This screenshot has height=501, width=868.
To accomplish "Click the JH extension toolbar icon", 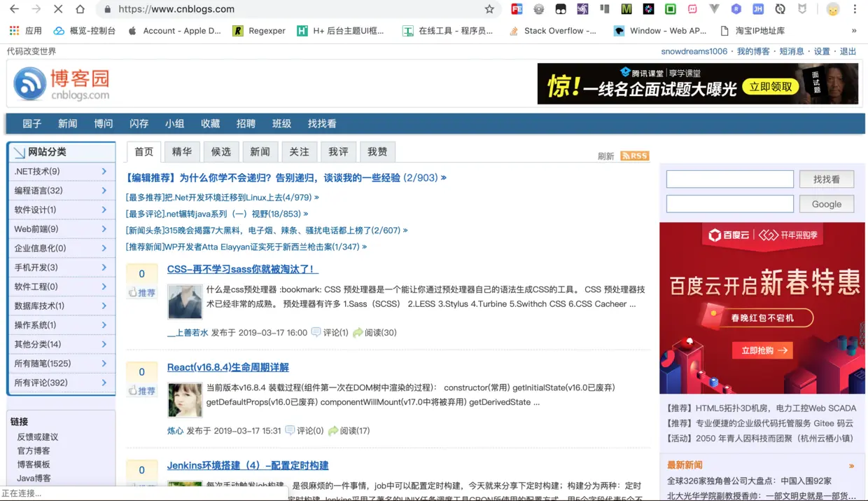I will [758, 9].
